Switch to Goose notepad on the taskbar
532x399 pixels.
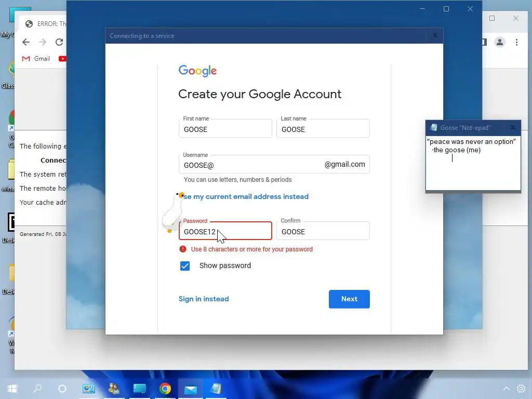[x=216, y=388]
